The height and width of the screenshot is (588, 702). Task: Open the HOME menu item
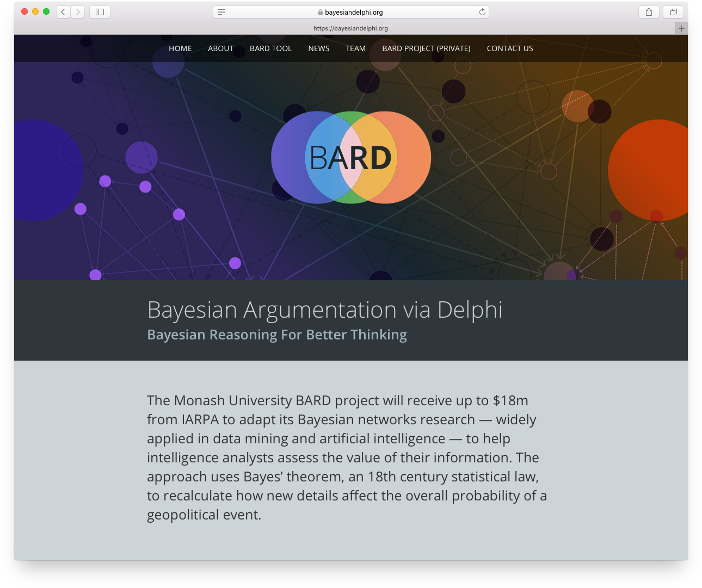coord(180,48)
